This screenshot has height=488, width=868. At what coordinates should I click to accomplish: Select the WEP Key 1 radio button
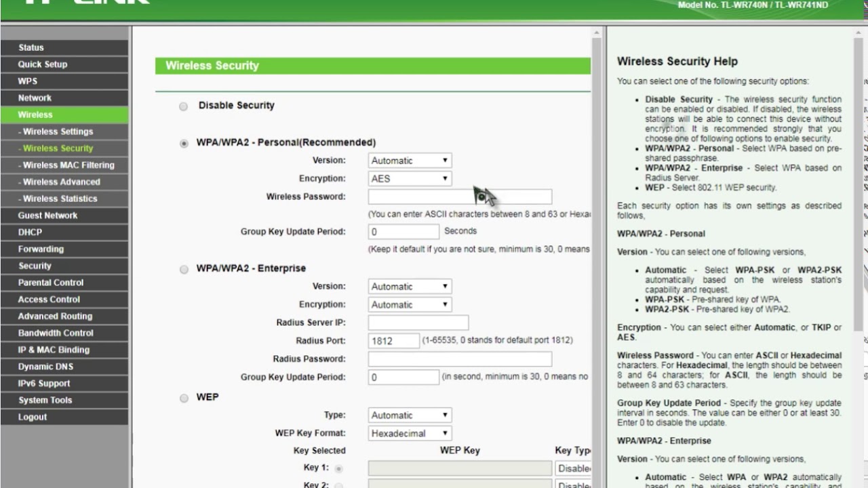338,468
